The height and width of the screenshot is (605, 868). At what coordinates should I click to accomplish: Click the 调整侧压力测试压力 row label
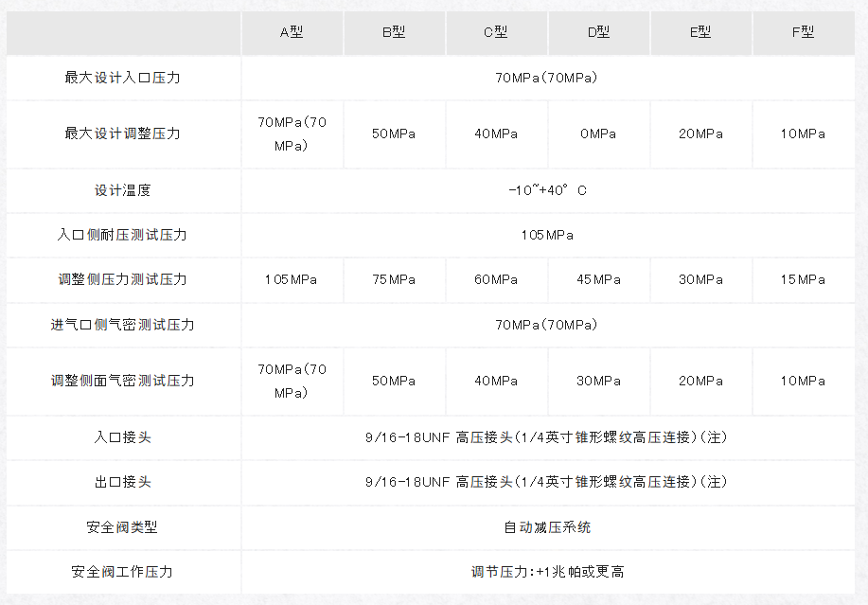123,279
